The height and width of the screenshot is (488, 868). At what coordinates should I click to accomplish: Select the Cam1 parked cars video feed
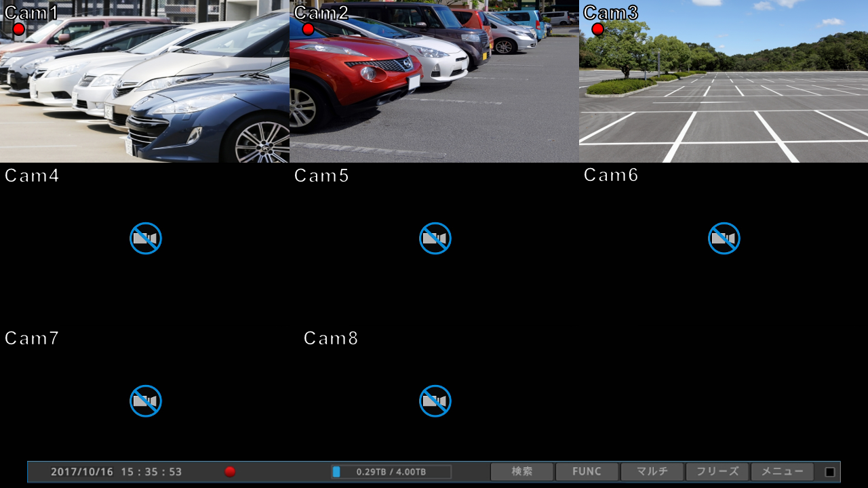pos(144,81)
